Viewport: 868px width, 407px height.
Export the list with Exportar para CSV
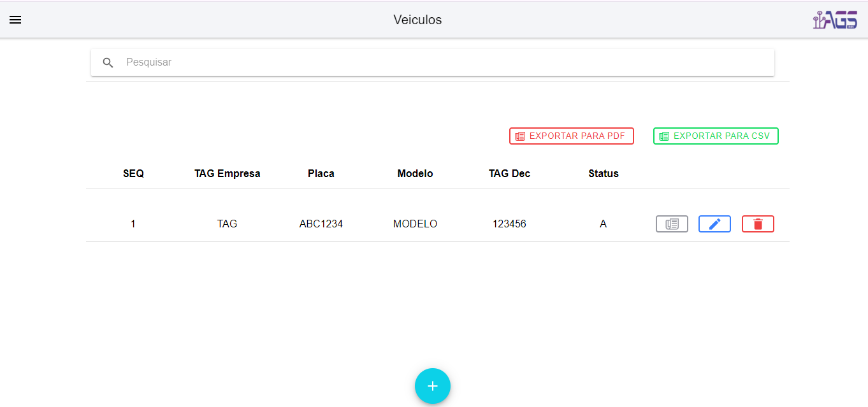(x=715, y=136)
